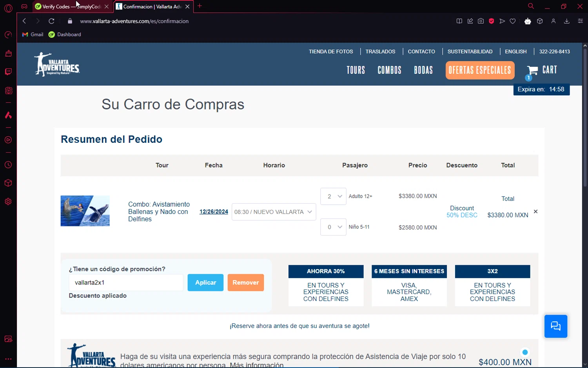The height and width of the screenshot is (368, 588).
Task: Open the sidebar three-dots more menu
Action: pos(8,359)
